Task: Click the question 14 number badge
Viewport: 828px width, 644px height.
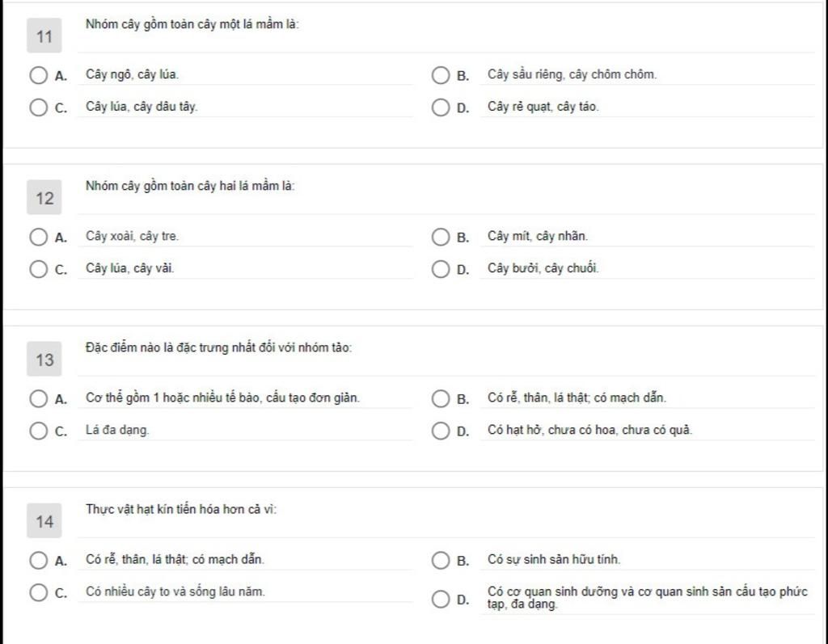Action: click(x=44, y=522)
